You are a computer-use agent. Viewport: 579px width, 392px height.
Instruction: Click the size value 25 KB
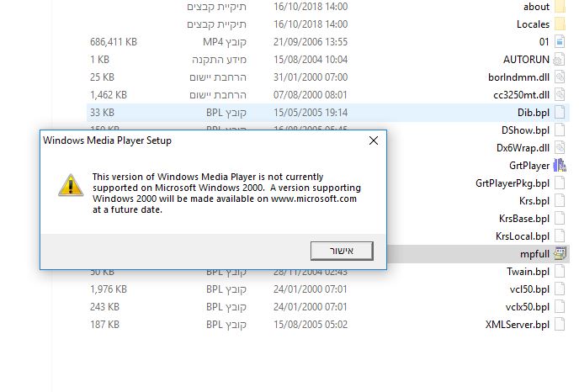tap(102, 77)
